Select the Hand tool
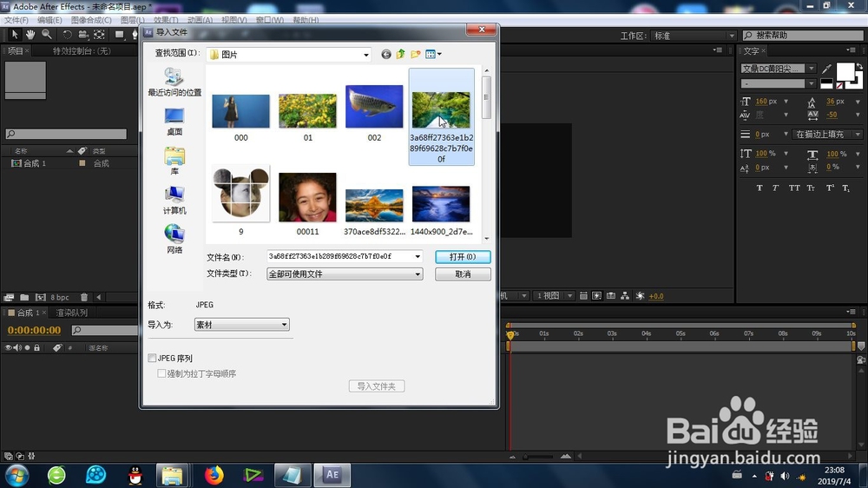 pos(30,35)
